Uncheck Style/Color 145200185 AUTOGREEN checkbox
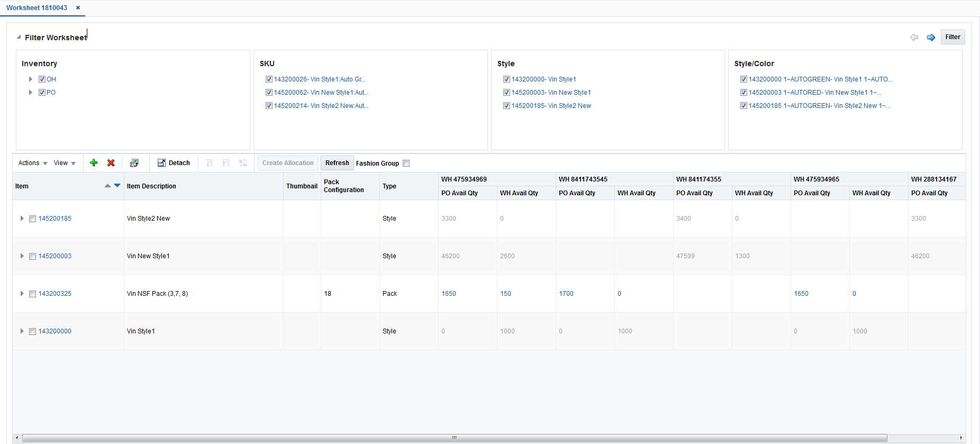980x444 pixels. click(x=743, y=106)
